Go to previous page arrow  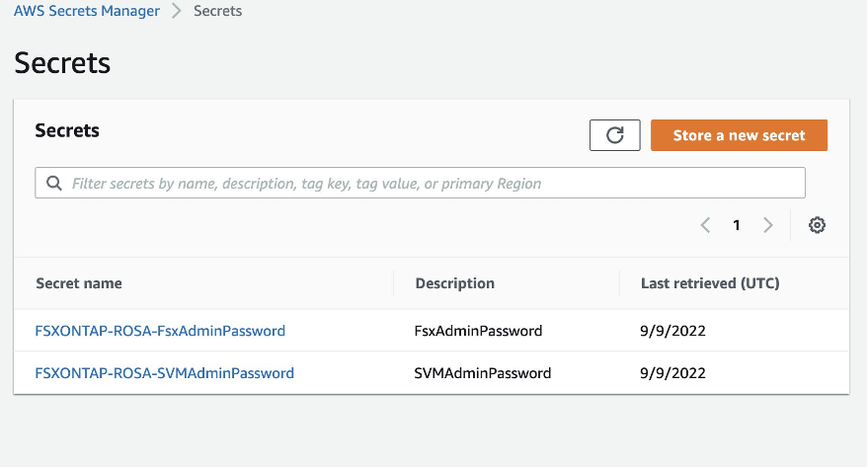(x=705, y=225)
